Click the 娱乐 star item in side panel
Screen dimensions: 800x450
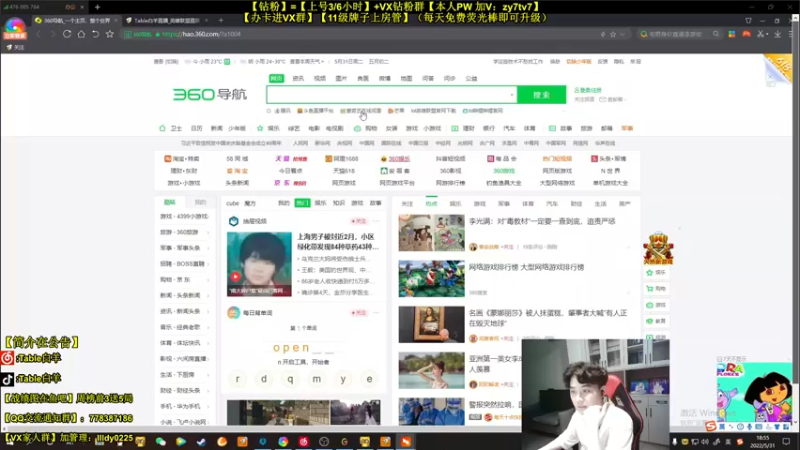656,272
